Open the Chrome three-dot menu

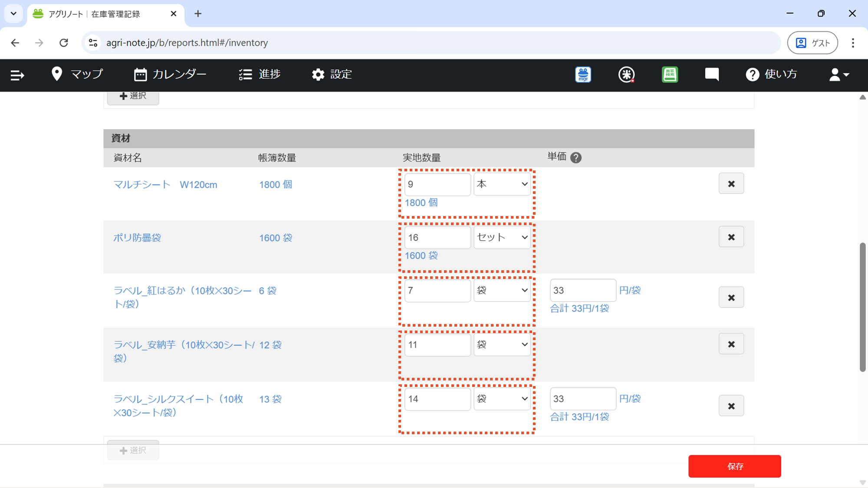[x=853, y=43]
